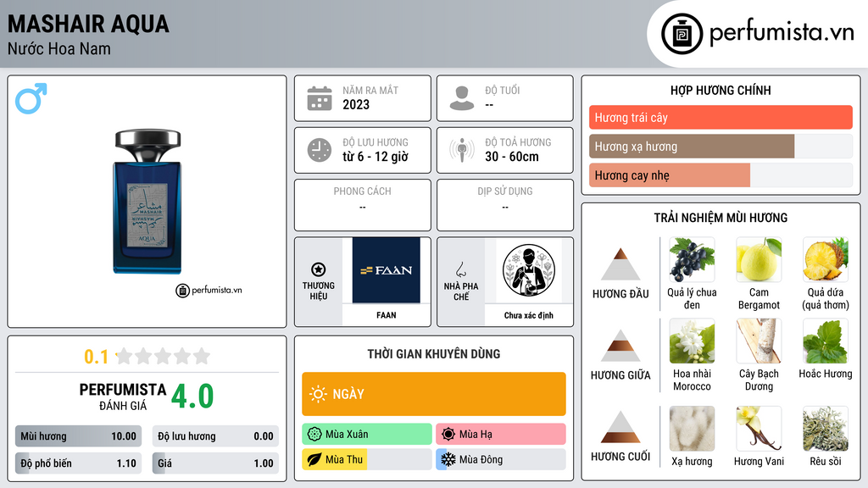868x488 pixels.
Task: Click the Mùa Xuân season bar
Action: pyautogui.click(x=367, y=435)
